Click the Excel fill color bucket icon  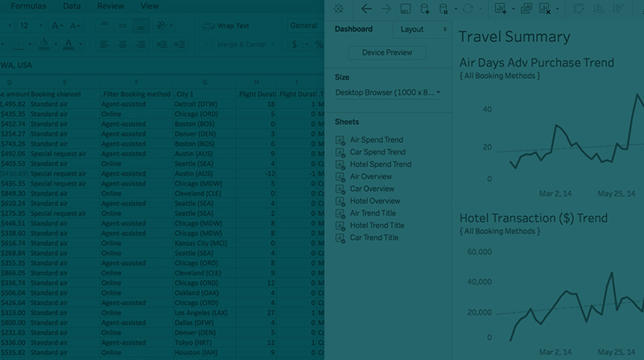tap(43, 44)
